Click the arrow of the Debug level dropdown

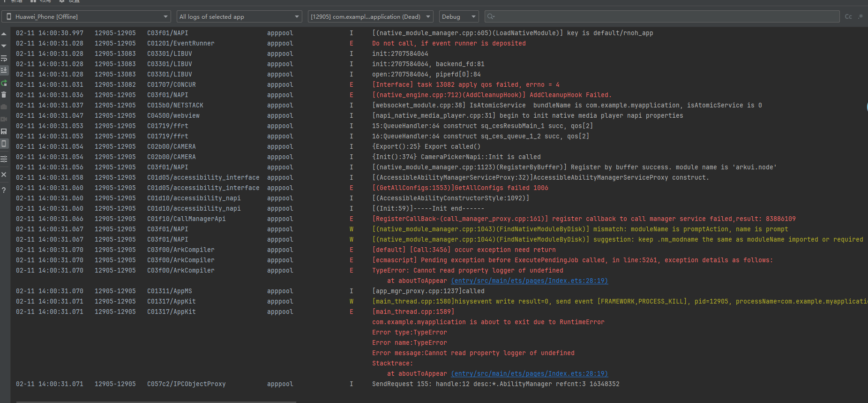point(473,17)
